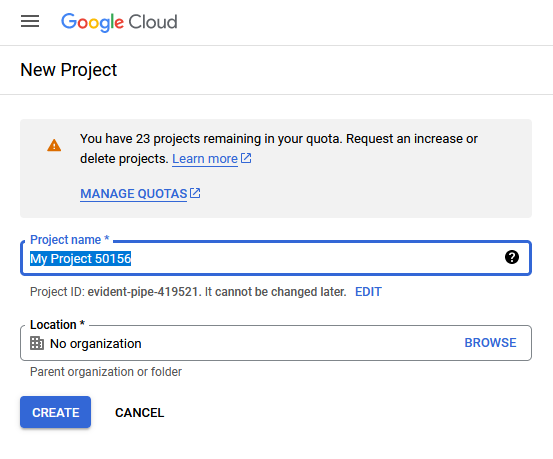
Task: Open the MANAGE QUOTAS link
Action: point(134,194)
